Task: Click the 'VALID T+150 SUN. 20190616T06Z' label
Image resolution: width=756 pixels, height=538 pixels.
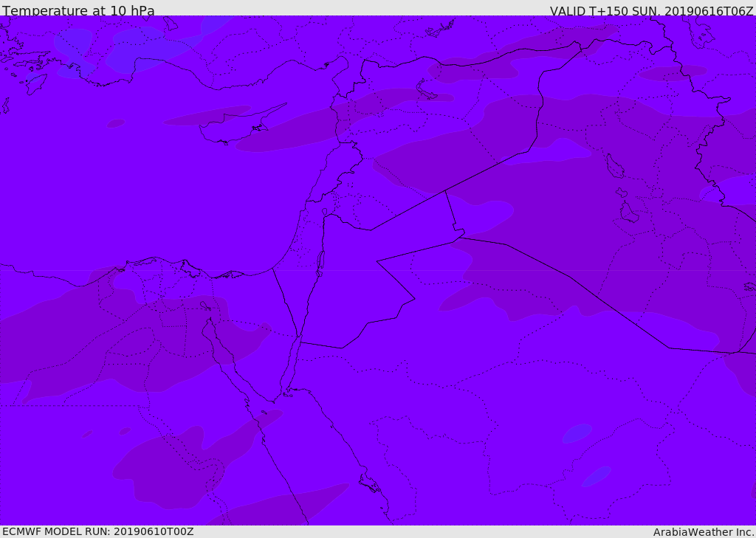Action: [x=652, y=10]
